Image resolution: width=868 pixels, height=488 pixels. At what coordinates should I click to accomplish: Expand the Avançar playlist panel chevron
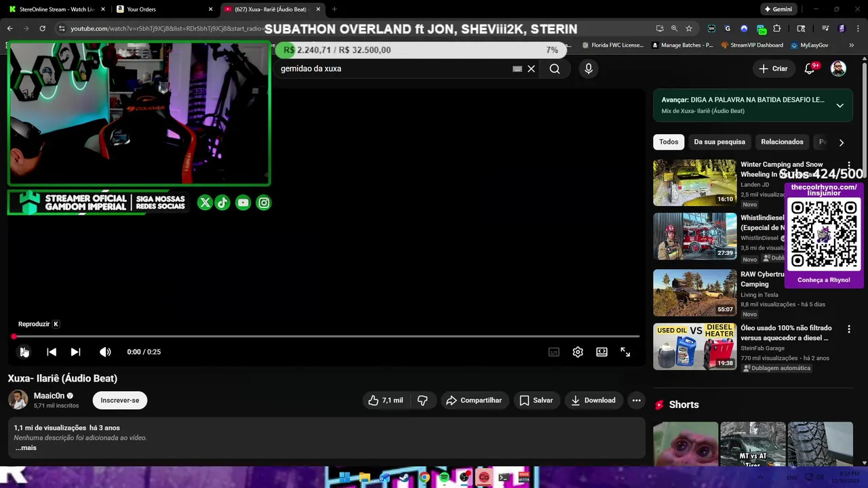(x=840, y=105)
